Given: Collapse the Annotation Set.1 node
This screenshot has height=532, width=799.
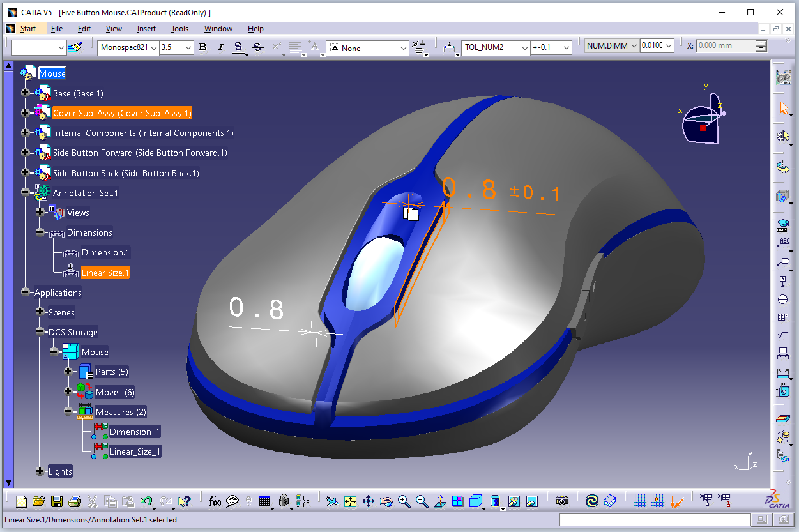Looking at the screenshot, I should click(x=24, y=192).
